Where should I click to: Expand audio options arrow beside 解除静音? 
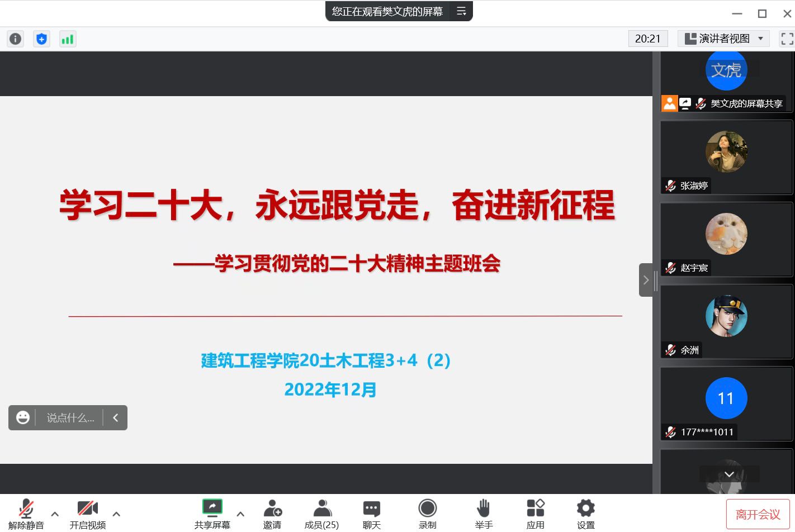coord(55,514)
